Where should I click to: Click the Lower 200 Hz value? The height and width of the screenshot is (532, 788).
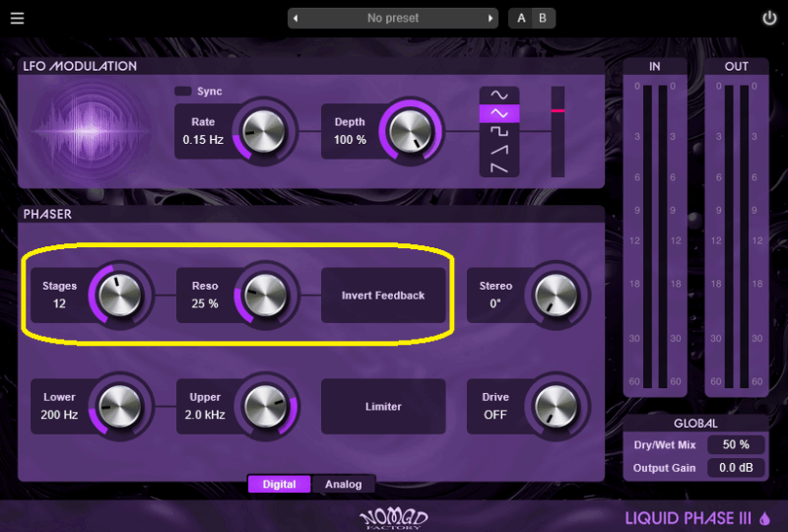click(x=59, y=415)
